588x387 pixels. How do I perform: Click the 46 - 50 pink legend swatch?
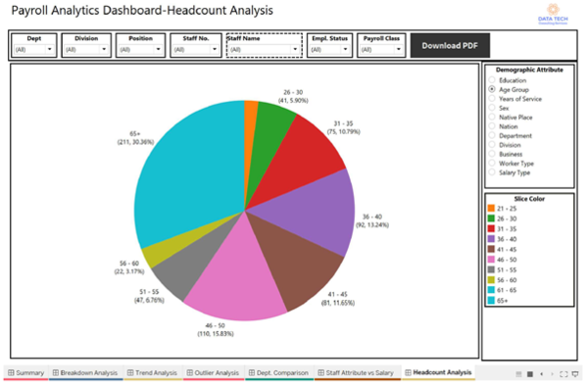point(491,259)
